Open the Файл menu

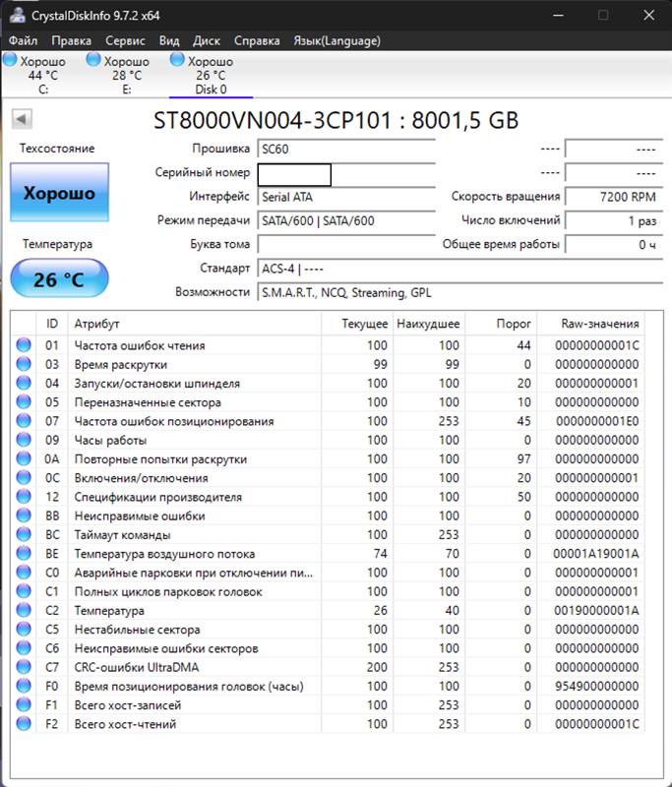click(24, 40)
